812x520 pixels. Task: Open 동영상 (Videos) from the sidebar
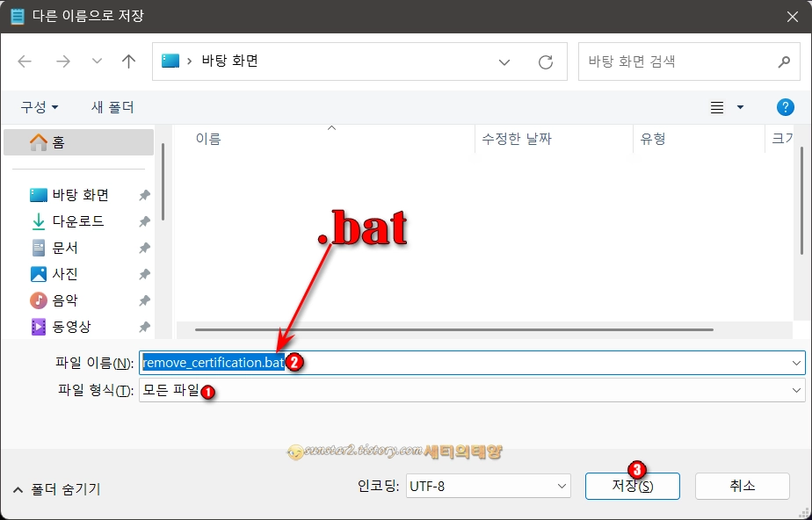63,327
